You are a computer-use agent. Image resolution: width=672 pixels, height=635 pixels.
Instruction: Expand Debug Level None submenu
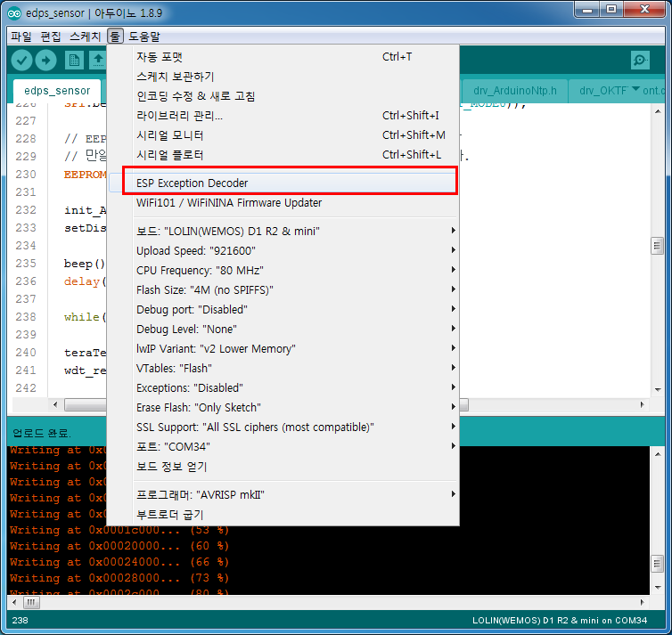(283, 329)
